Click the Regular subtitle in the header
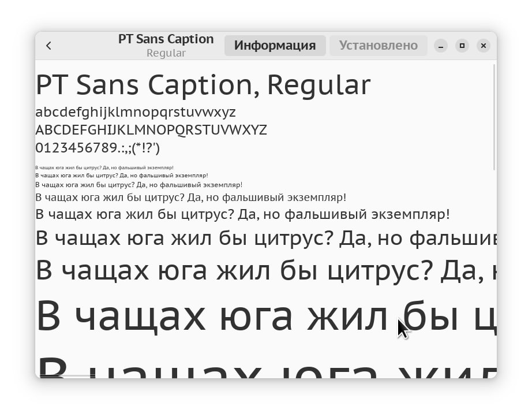This screenshot has width=532, height=417. (166, 53)
